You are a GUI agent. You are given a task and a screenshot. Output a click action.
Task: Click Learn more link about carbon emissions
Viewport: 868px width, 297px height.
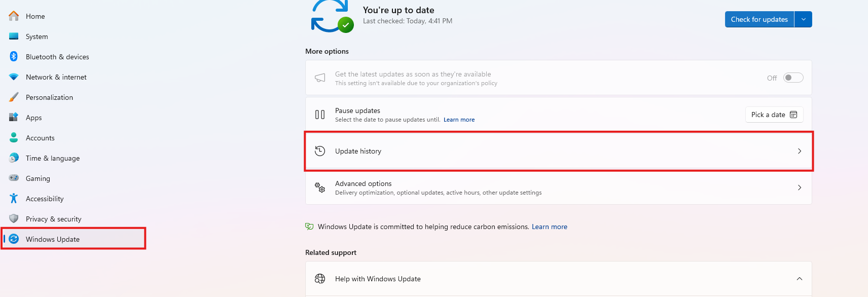click(550, 227)
